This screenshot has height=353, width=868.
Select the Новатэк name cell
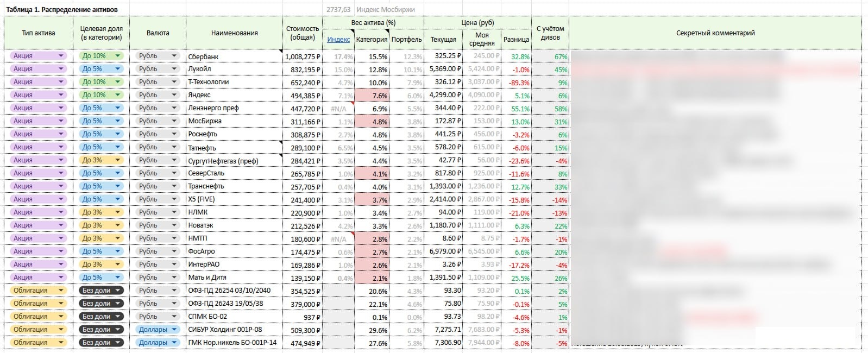pos(235,225)
